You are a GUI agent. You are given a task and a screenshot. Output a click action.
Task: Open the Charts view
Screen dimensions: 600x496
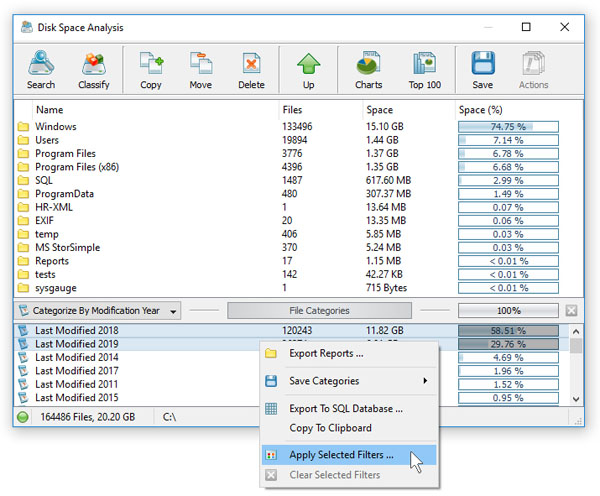click(368, 70)
